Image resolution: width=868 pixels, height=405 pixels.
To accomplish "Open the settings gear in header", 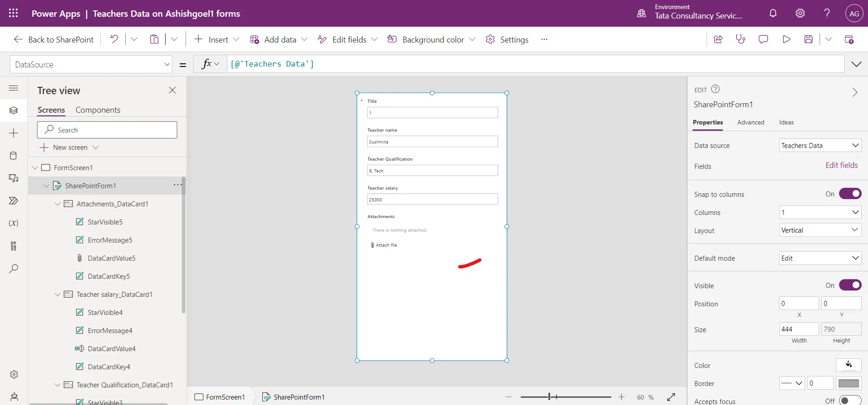I will [x=800, y=13].
